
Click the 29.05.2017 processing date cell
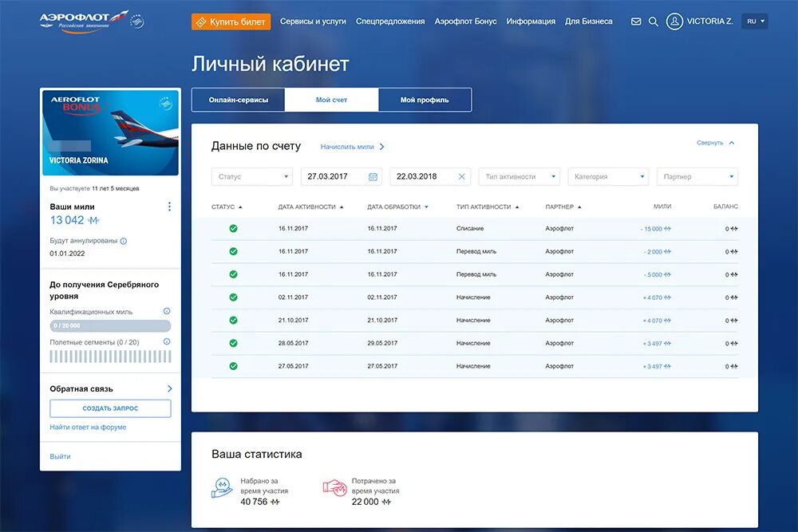(382, 343)
